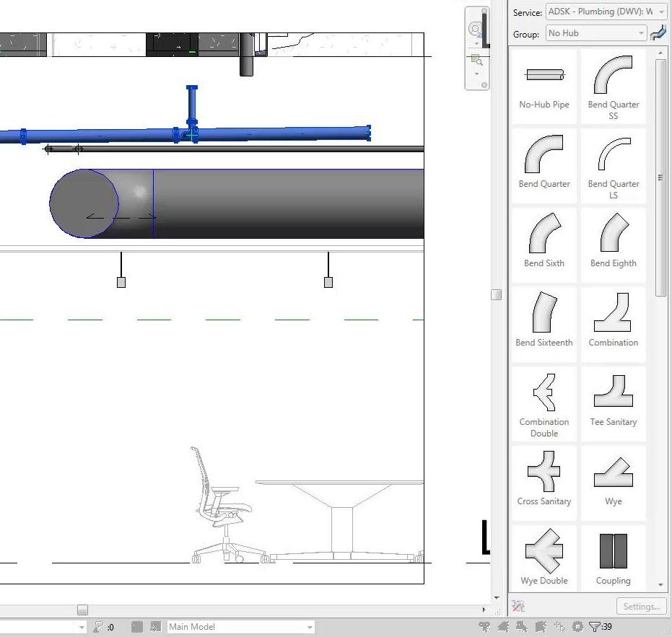Screen dimensions: 672x637
Task: Select the Combination fitting
Action: pos(613,323)
